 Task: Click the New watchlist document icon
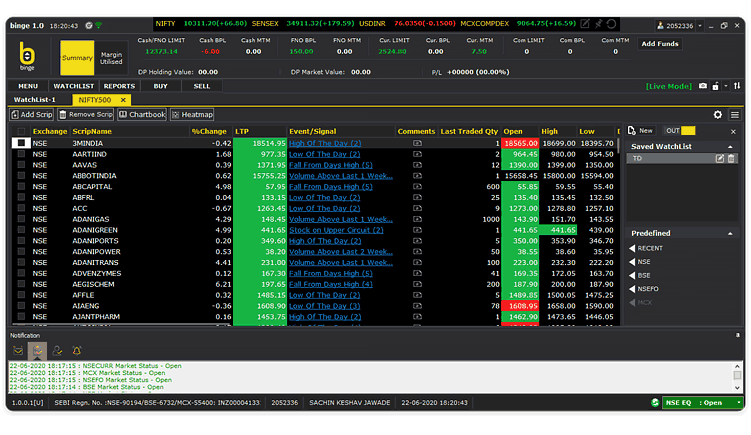pos(632,130)
